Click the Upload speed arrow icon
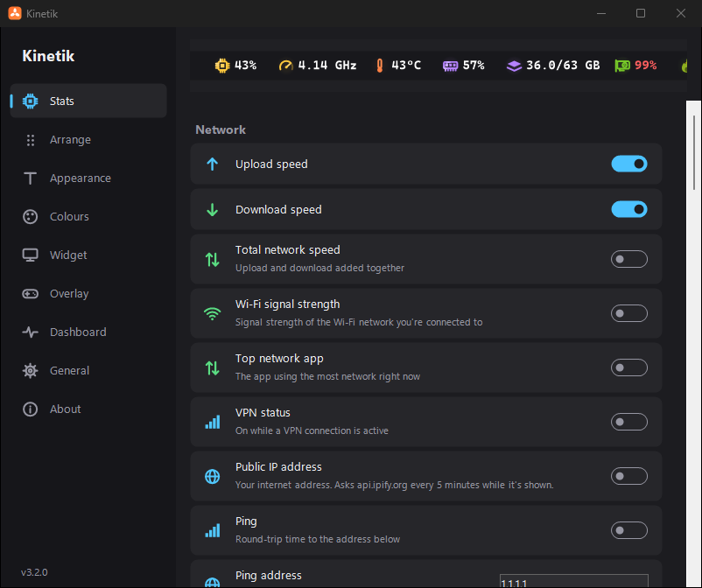The image size is (702, 588). coord(212,164)
